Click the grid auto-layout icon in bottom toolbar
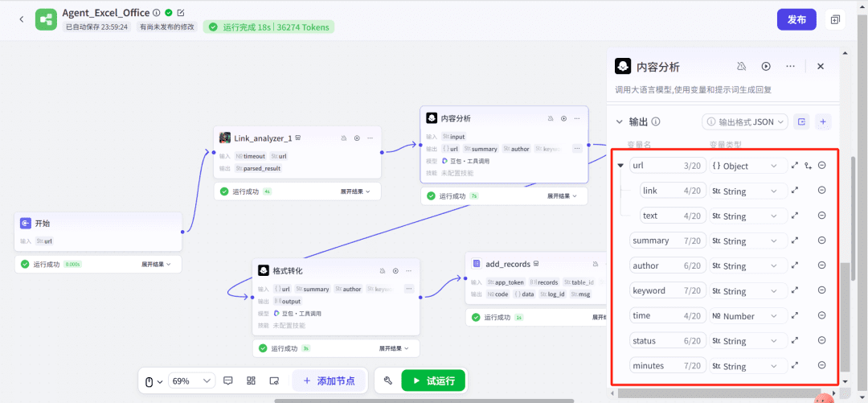The height and width of the screenshot is (403, 868). point(251,380)
